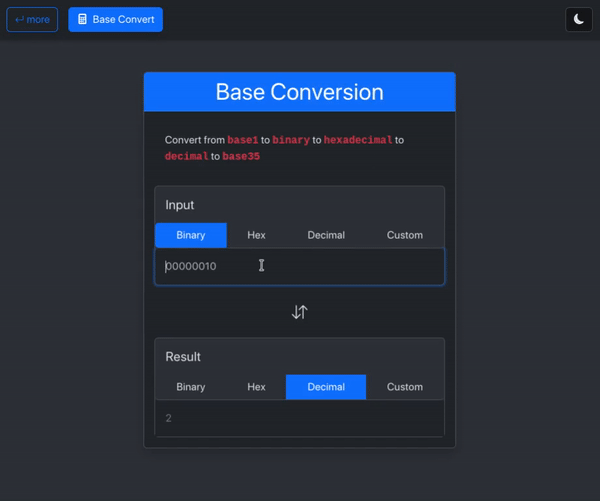Click the calculator icon on the Base Convert button
Viewport: 600px width, 501px height.
(82, 19)
